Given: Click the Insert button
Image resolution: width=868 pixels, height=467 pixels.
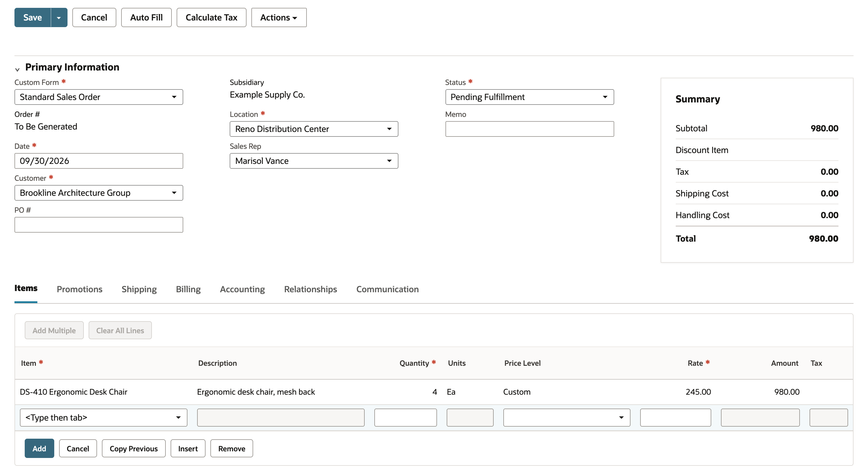Looking at the screenshot, I should click(x=188, y=448).
